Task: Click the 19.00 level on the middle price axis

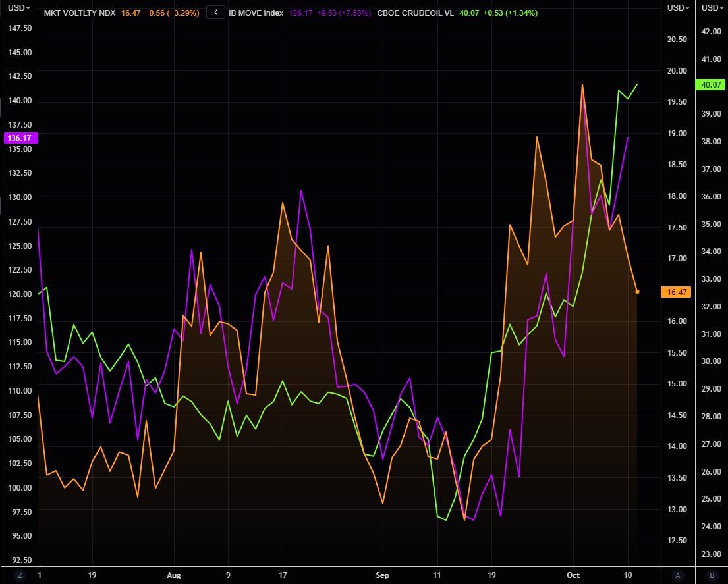Action: pyautogui.click(x=677, y=134)
